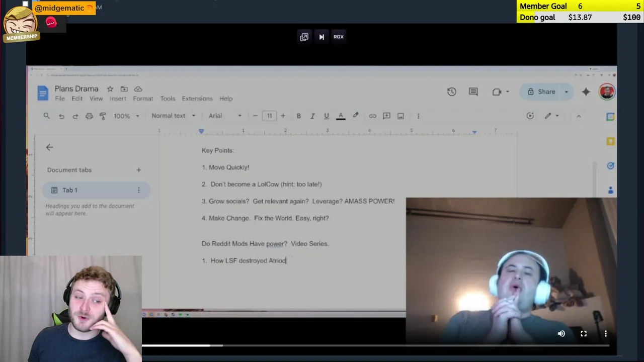Screen dimensions: 644x362
Task: Click the Share button
Action: click(x=541, y=92)
